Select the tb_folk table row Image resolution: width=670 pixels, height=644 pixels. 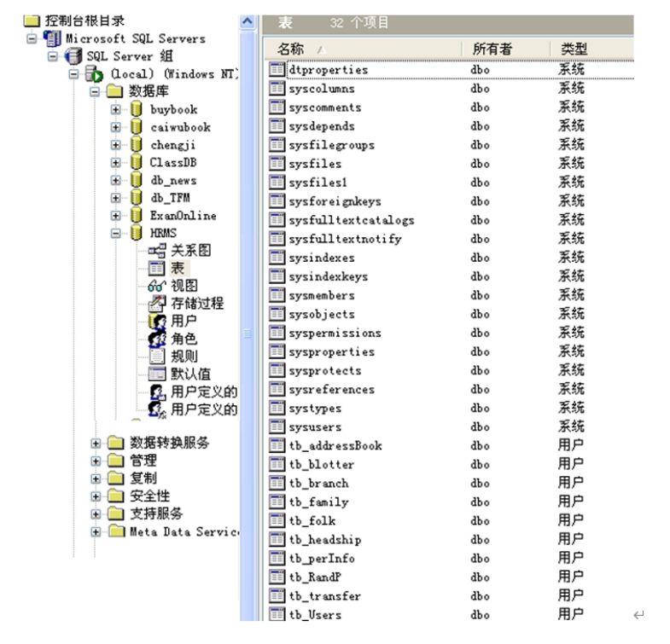coord(452,520)
